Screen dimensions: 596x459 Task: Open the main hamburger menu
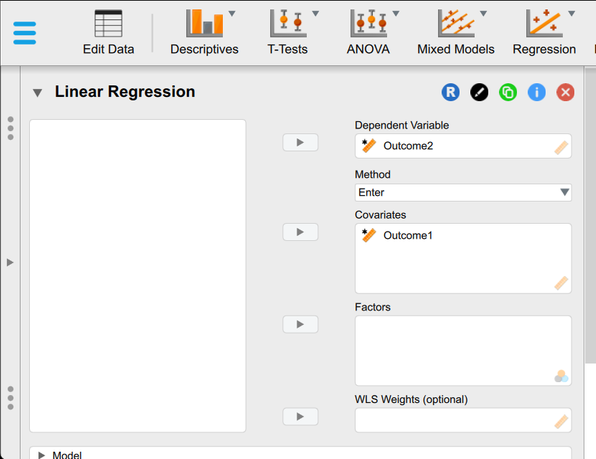click(x=24, y=33)
